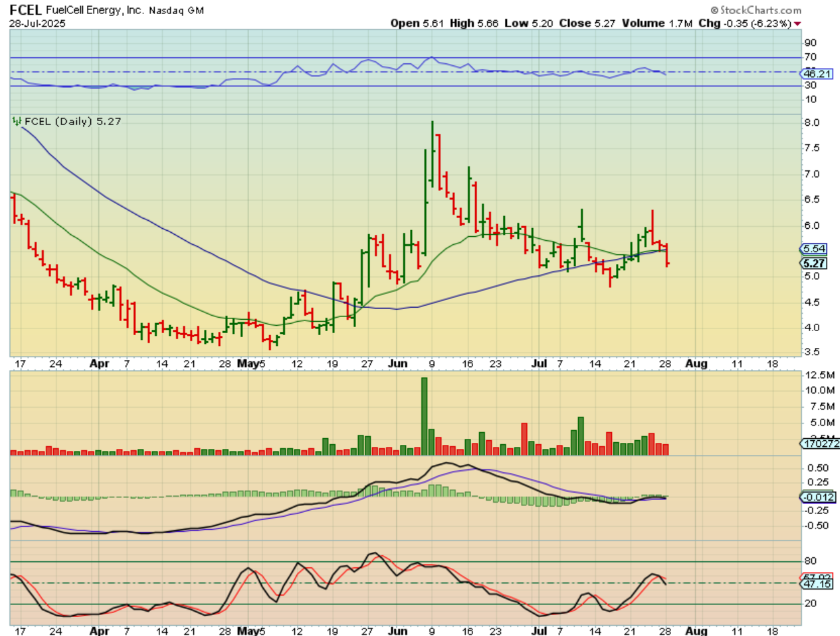
Task: Click the legend icon beside FCEL (Daily)
Action: pyautogui.click(x=16, y=121)
